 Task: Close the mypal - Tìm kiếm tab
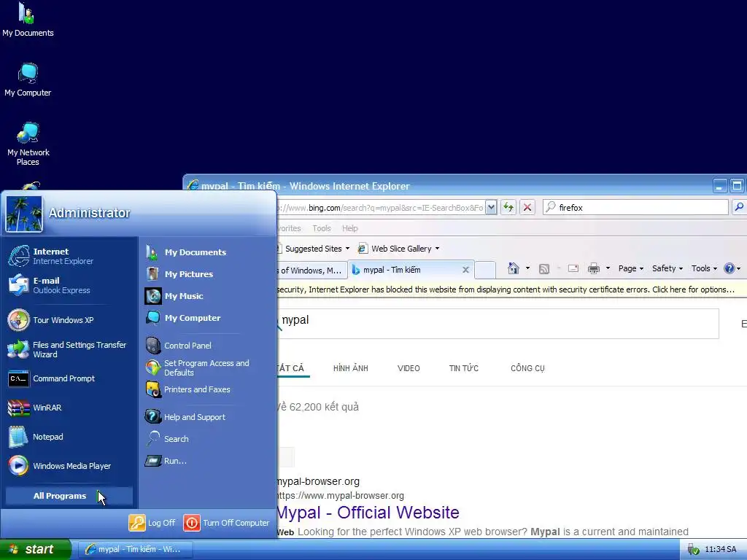(x=465, y=270)
